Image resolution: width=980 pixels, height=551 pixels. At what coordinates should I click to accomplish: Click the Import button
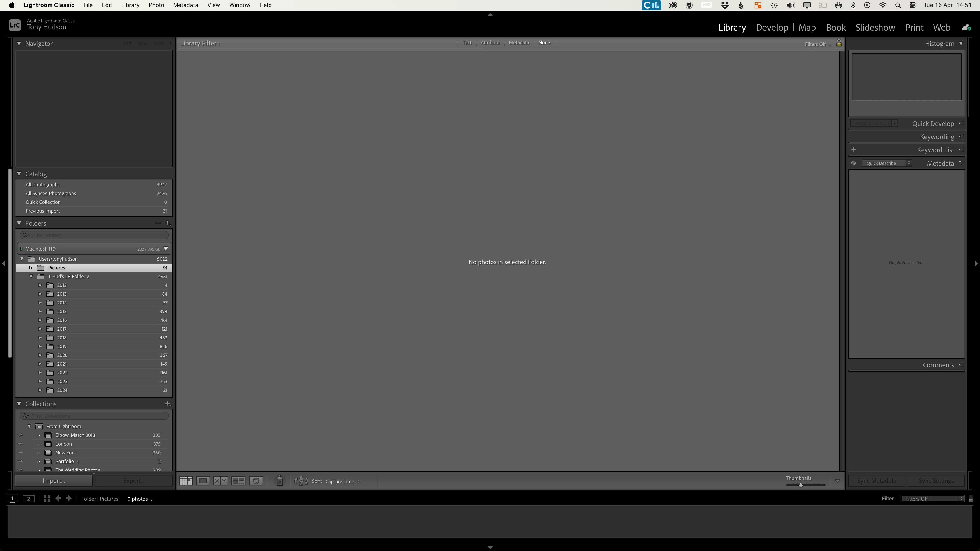[x=54, y=481]
